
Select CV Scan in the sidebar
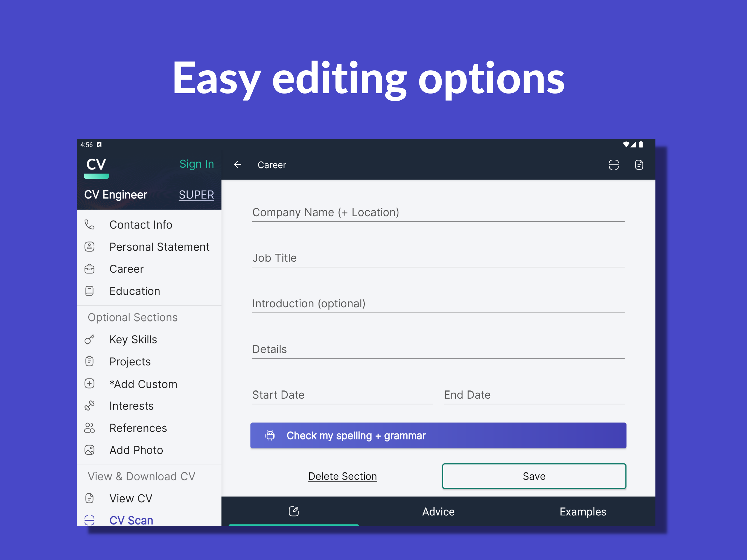[131, 520]
